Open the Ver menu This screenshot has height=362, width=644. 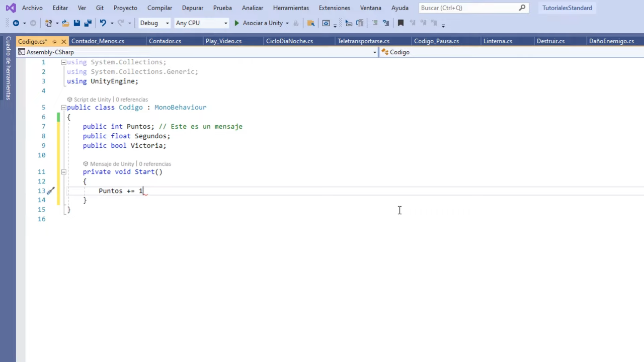click(x=82, y=8)
